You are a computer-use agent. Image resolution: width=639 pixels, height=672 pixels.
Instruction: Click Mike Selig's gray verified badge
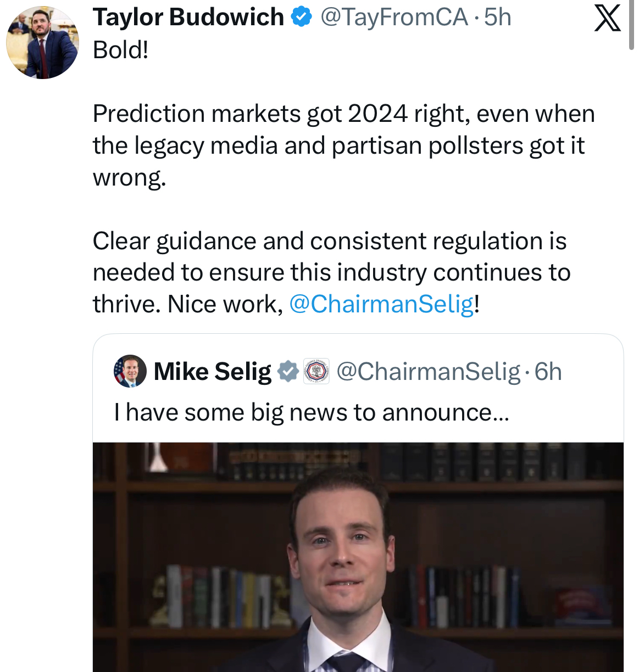(288, 372)
